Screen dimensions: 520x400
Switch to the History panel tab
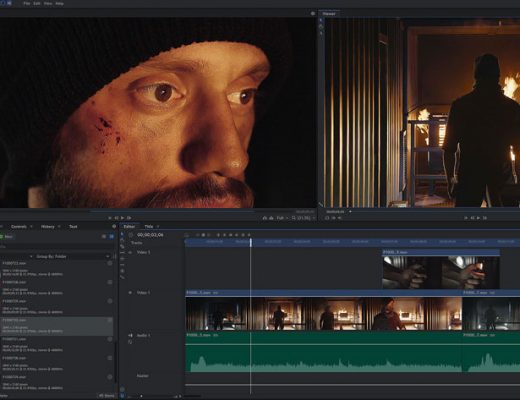47,227
